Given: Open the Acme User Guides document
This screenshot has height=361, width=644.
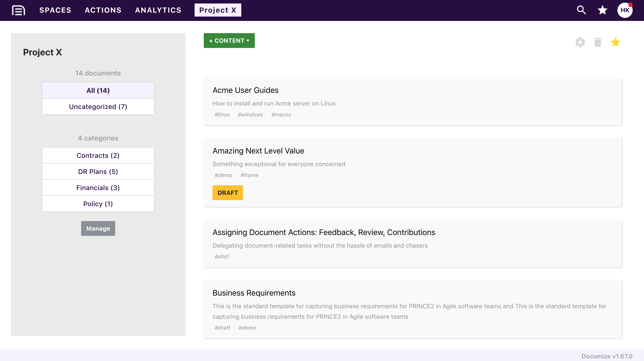Looking at the screenshot, I should coord(245,90).
